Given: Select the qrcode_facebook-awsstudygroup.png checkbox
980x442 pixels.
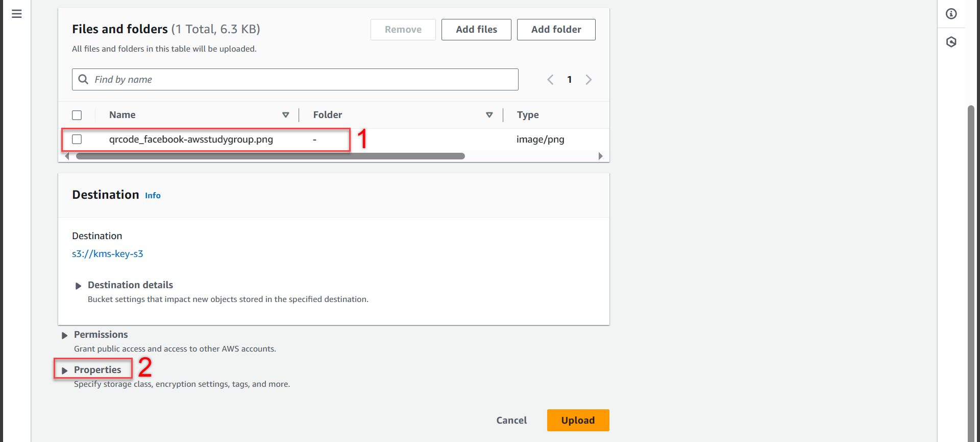Looking at the screenshot, I should (x=77, y=139).
